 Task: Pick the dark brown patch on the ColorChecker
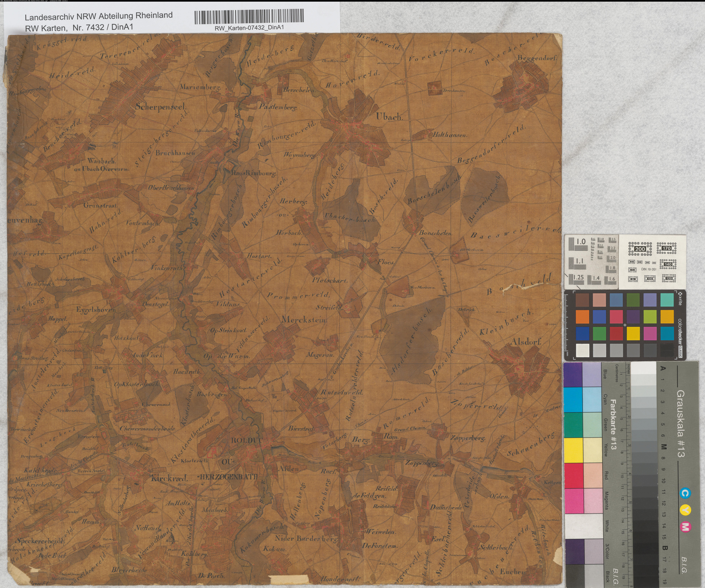pos(582,300)
